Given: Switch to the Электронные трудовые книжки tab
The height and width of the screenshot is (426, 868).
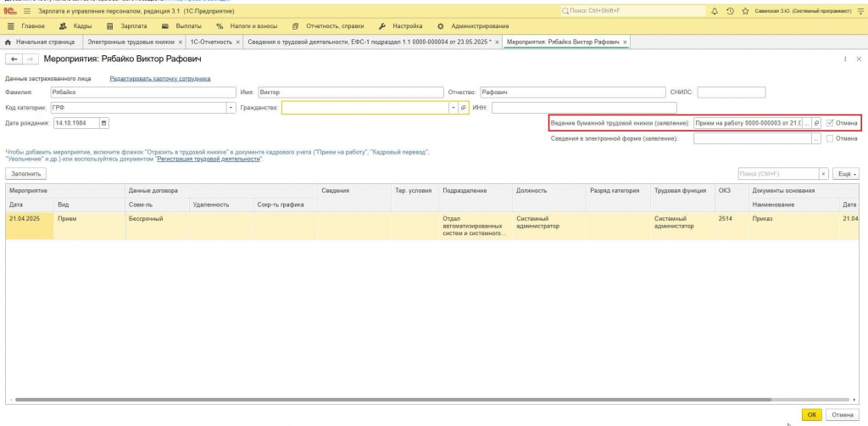Looking at the screenshot, I should click(x=131, y=42).
